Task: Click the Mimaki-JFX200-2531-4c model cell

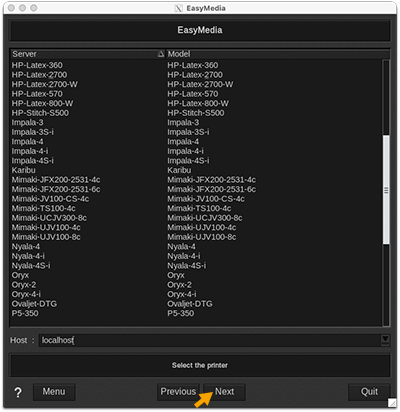Action: (x=212, y=180)
